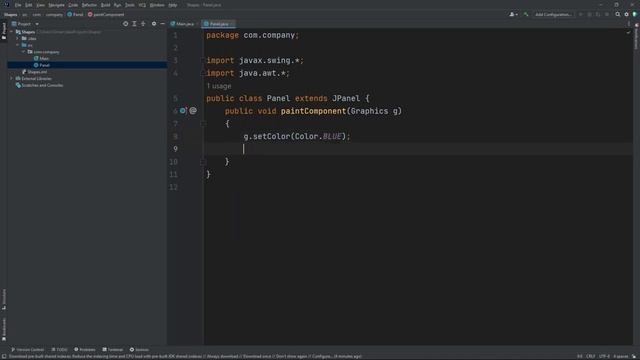Click the '1 usage' hint above class Panel

219,86
